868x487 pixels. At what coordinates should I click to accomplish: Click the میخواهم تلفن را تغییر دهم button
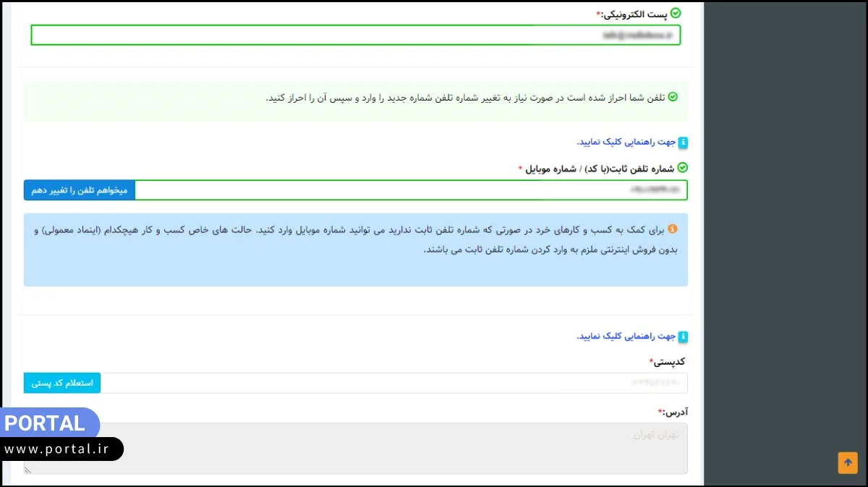pos(78,190)
